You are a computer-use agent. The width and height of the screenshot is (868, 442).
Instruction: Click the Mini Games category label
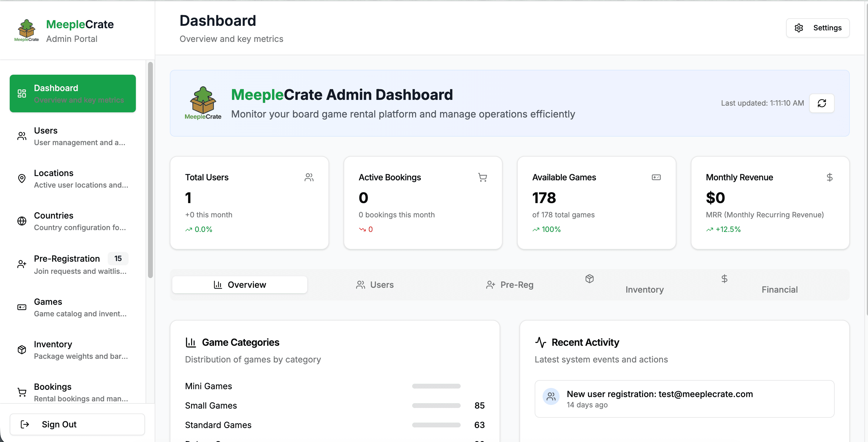[209, 386]
